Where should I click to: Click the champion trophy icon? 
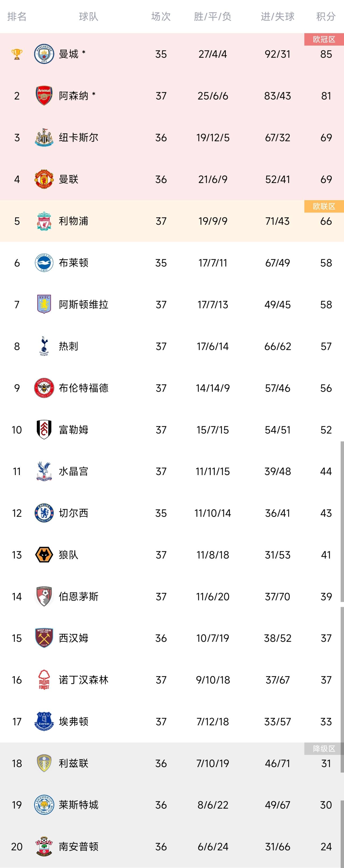(17, 54)
